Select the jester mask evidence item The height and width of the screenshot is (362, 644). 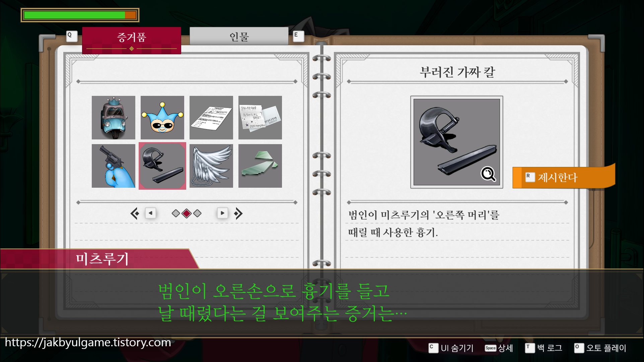pyautogui.click(x=162, y=118)
